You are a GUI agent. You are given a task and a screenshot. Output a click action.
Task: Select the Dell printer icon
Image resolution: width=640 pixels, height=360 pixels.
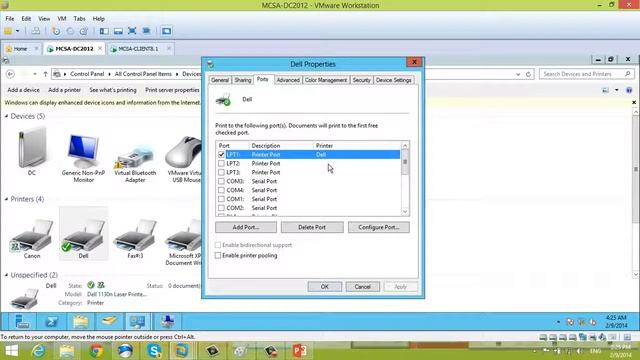pos(83,235)
